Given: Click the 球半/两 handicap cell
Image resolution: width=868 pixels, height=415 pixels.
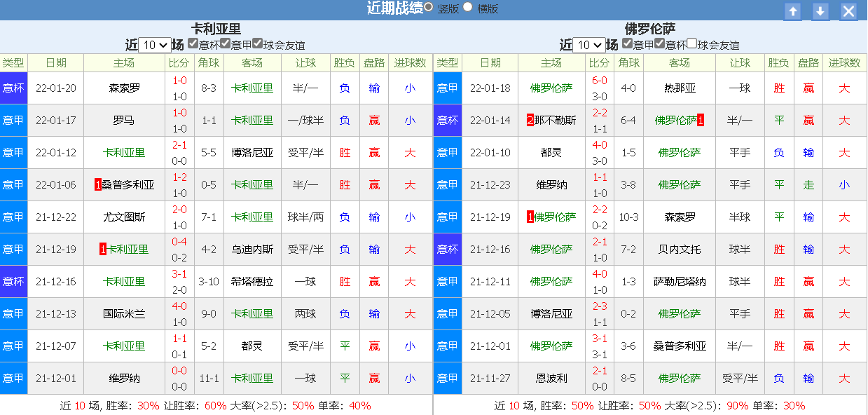Looking at the screenshot, I should point(306,217).
